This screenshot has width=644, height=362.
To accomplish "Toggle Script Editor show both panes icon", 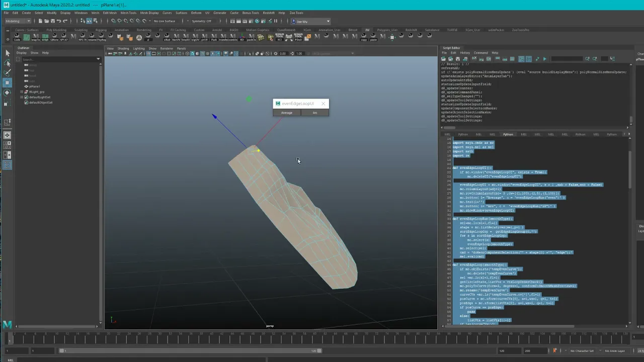I will 512,59.
